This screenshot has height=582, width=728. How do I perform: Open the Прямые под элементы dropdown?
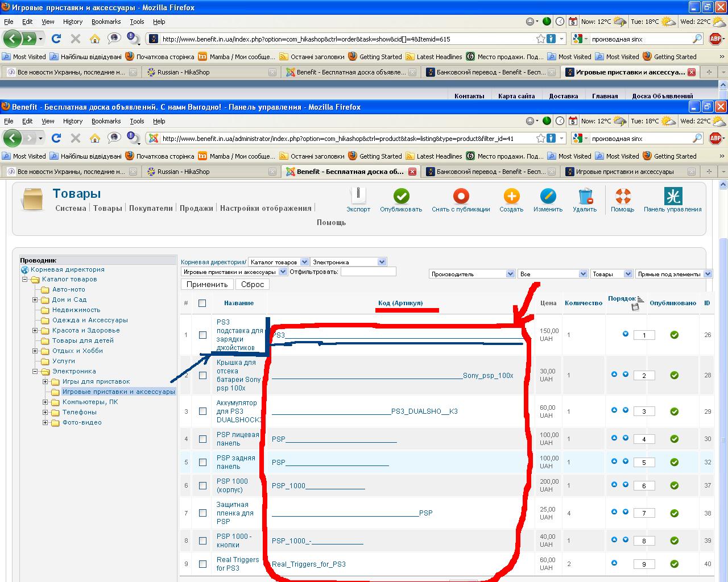674,274
